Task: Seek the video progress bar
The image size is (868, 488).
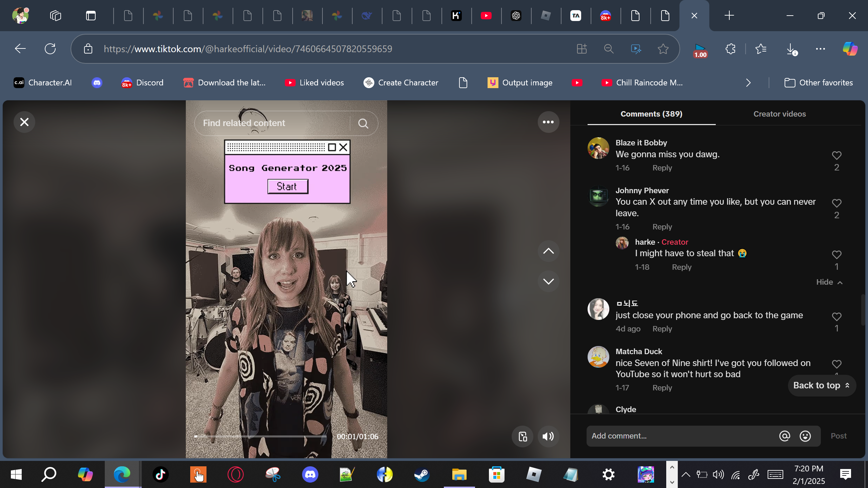Action: [x=260, y=436]
